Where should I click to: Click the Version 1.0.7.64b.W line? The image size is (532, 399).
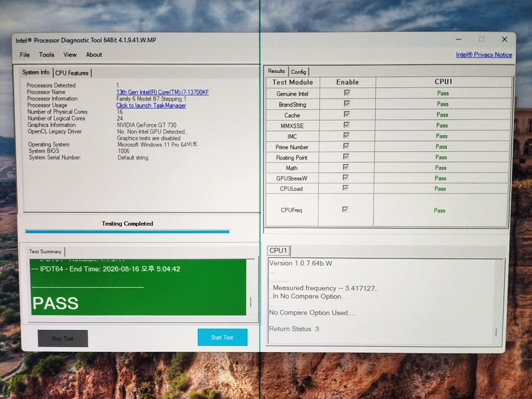301,263
